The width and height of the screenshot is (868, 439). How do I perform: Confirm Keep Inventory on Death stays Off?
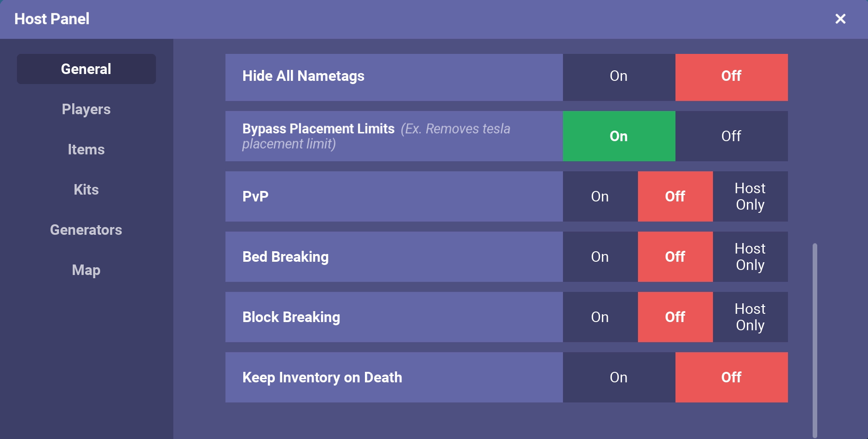pyautogui.click(x=731, y=377)
